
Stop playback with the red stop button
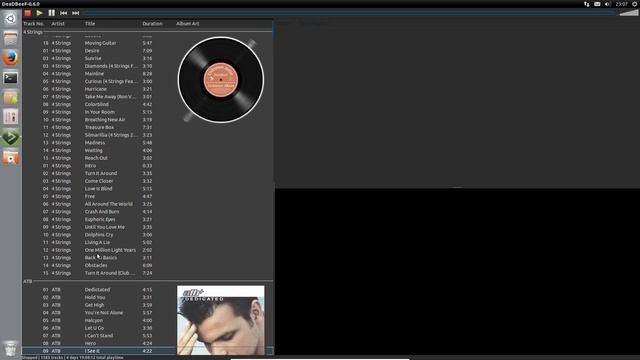[x=28, y=13]
